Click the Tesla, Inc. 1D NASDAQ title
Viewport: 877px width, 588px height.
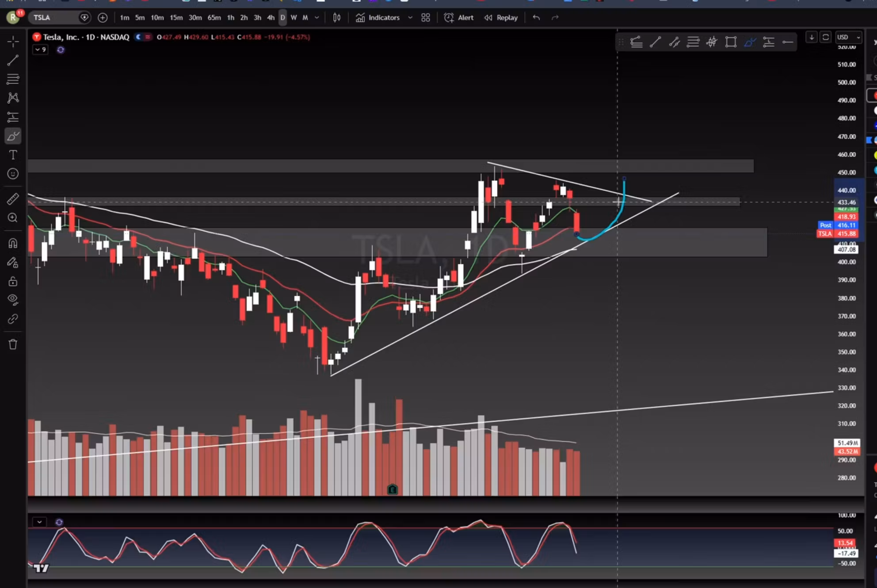[86, 37]
